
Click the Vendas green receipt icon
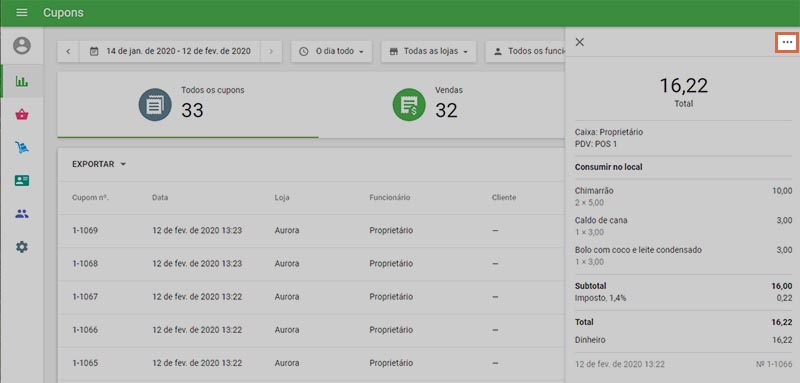(x=409, y=105)
